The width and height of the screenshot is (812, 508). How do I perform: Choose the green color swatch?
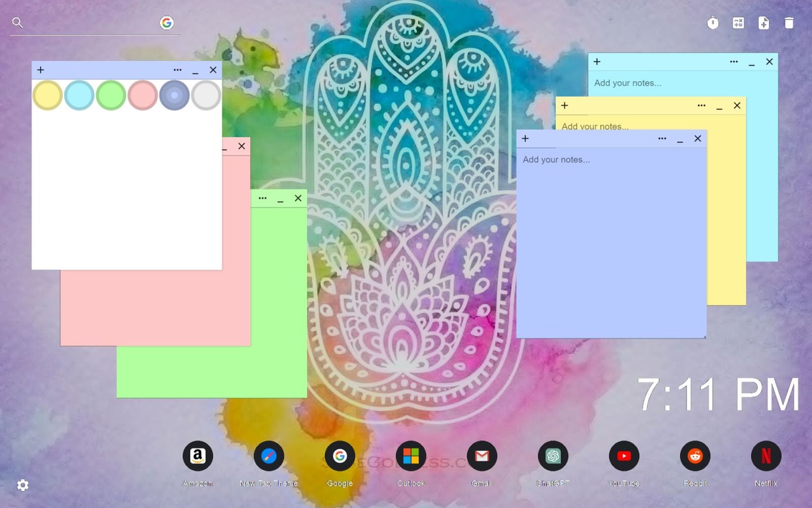click(111, 95)
